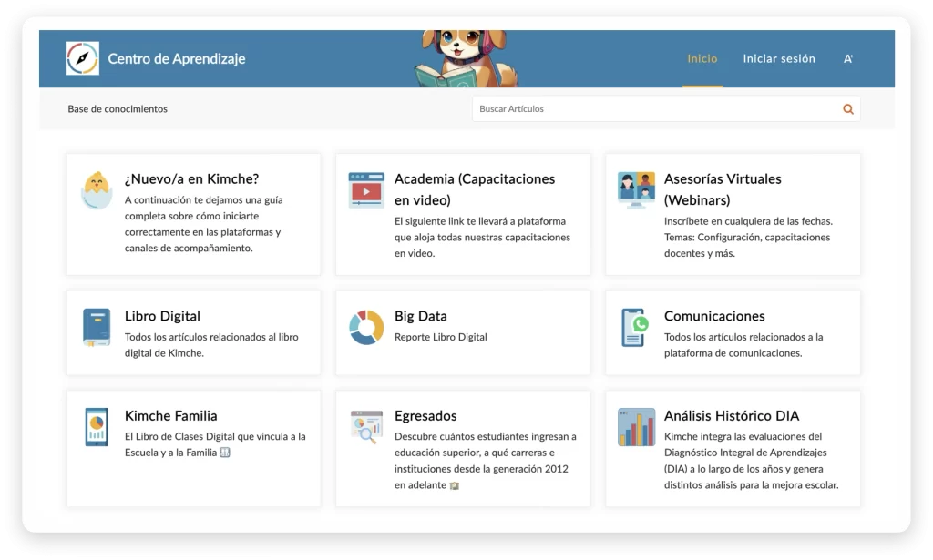The width and height of the screenshot is (933, 560).
Task: Open Academia (Capacitaciones en video) title
Action: pyautogui.click(x=475, y=189)
